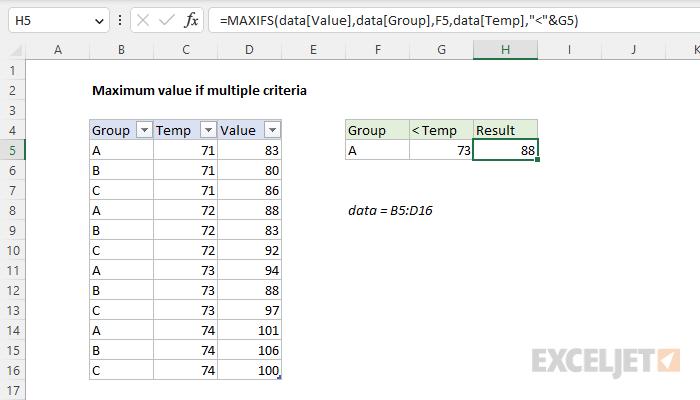Viewport: 700px width, 400px height.
Task: Click the Value cell in row 5 showing 83
Action: pyautogui.click(x=250, y=150)
